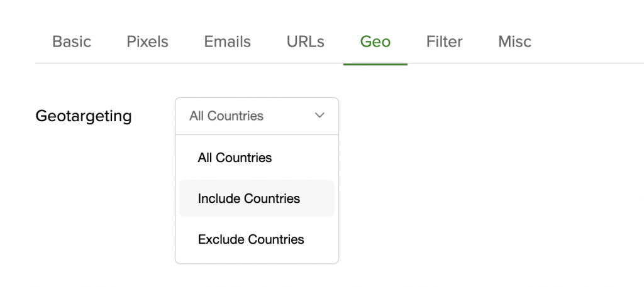Click the selected All Countries value text

(x=226, y=116)
